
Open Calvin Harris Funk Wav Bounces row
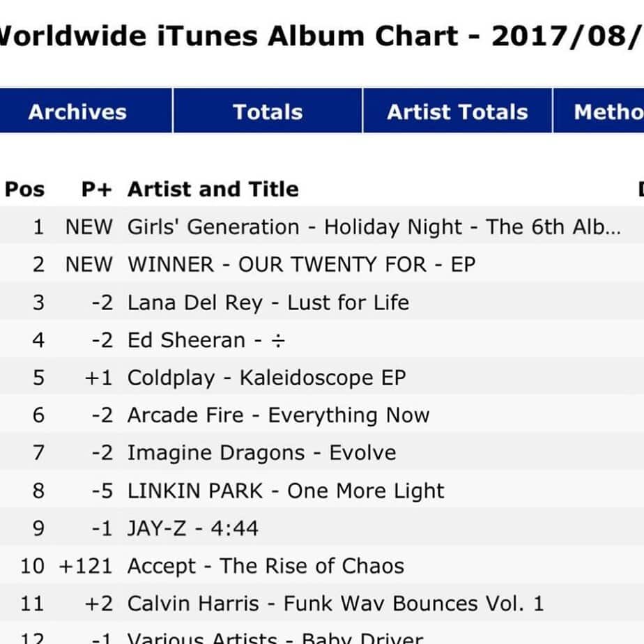pos(335,604)
